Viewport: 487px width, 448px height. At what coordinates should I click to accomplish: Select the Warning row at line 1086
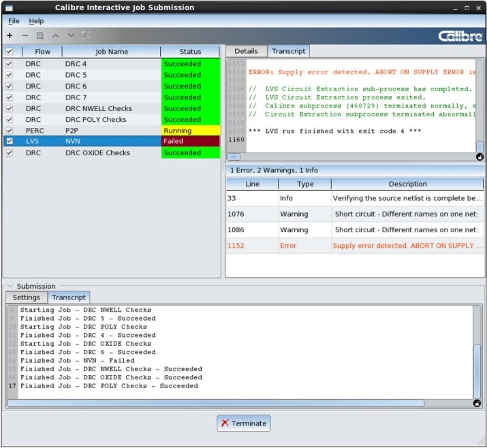355,230
